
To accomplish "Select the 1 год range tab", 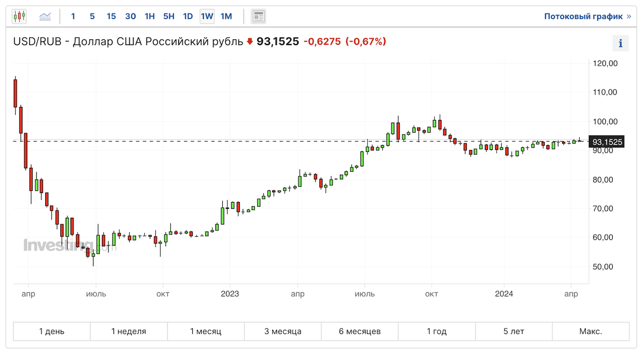I will (x=437, y=331).
